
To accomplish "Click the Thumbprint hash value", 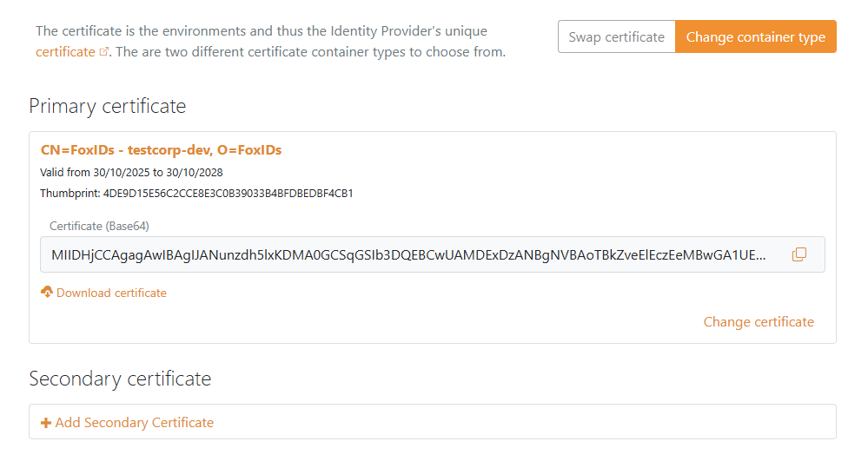I will click(228, 193).
